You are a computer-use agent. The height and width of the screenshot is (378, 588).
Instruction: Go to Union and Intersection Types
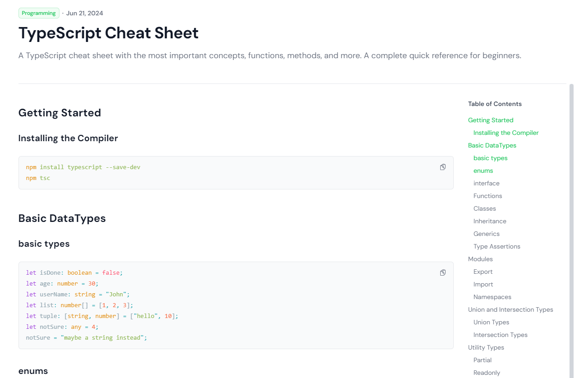(511, 309)
